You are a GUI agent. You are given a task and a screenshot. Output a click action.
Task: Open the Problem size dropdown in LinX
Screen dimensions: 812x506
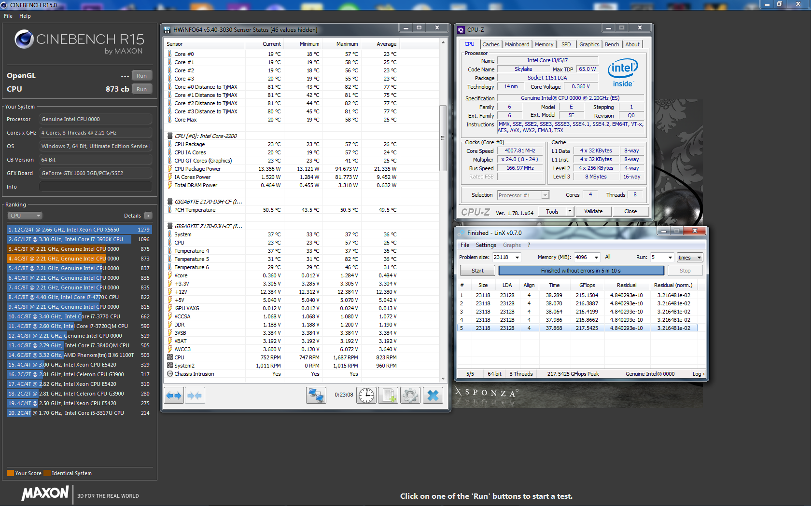[517, 258]
